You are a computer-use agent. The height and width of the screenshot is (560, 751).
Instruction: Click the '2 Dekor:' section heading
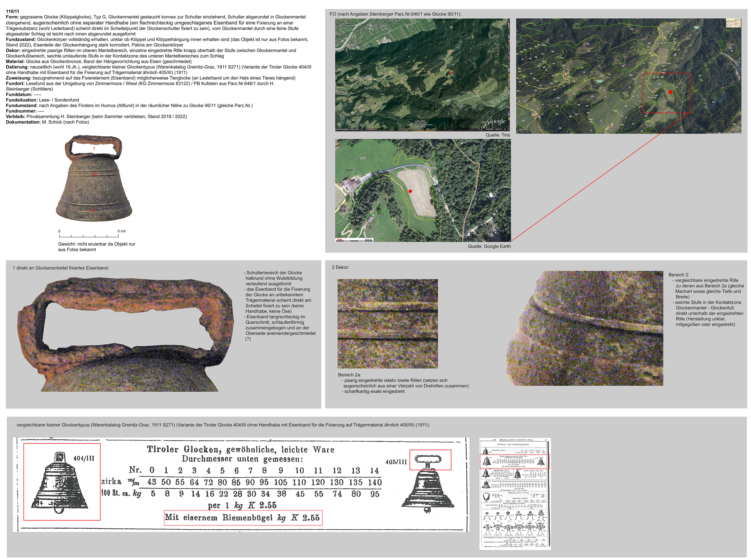(340, 267)
